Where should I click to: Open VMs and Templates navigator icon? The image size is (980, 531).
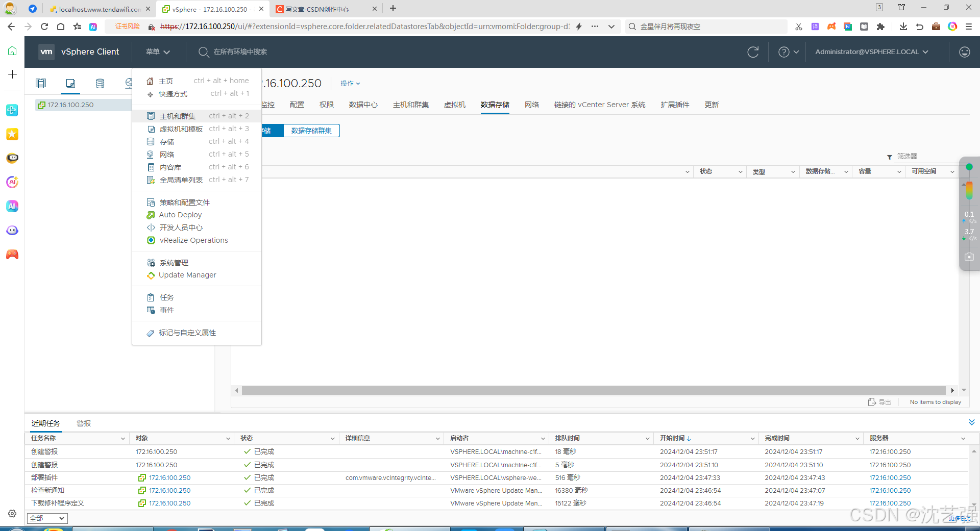[70, 83]
